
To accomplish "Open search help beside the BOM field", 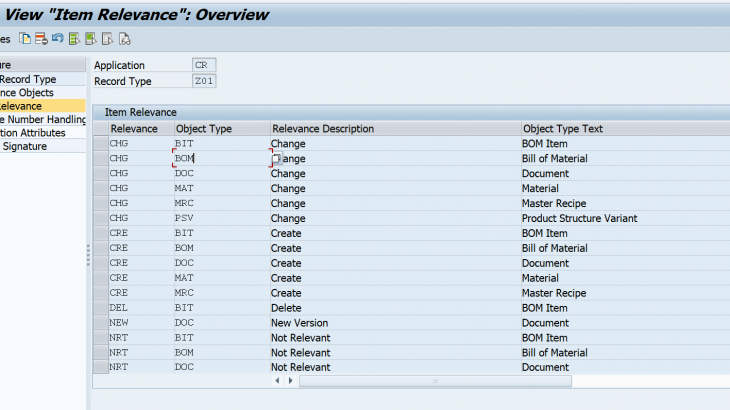I will click(x=276, y=159).
